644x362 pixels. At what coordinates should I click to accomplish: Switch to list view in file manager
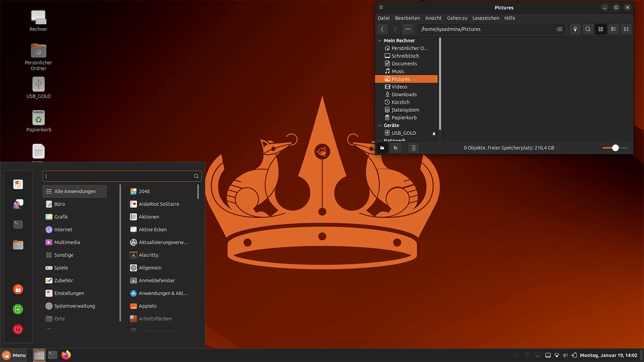(x=613, y=29)
